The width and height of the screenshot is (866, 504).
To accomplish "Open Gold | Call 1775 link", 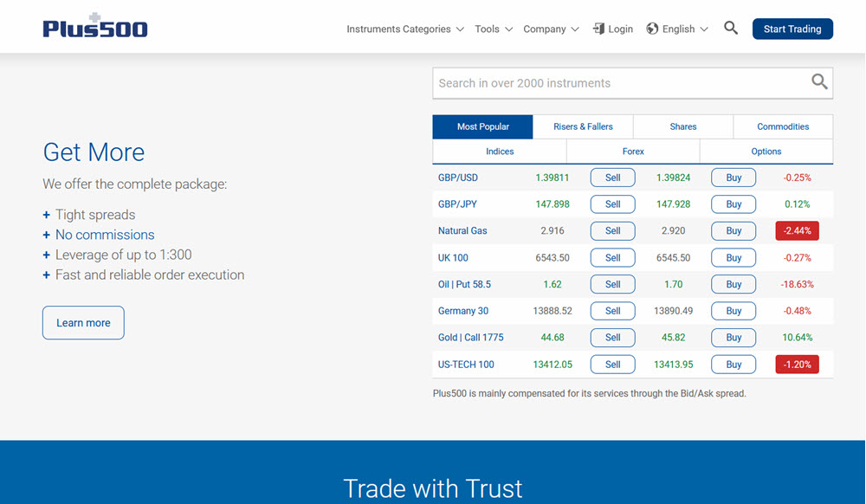I will (470, 338).
